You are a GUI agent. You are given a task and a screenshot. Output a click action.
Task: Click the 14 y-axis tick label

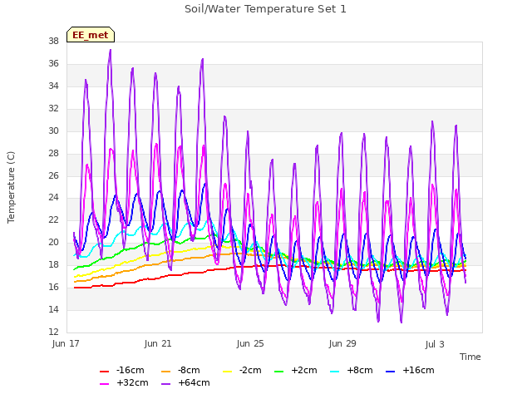tap(53, 309)
